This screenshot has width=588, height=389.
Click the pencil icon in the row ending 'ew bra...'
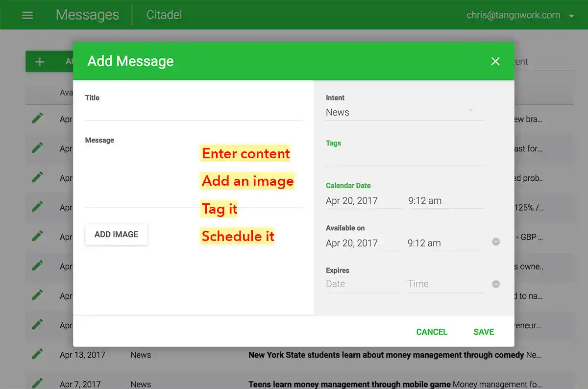(37, 118)
